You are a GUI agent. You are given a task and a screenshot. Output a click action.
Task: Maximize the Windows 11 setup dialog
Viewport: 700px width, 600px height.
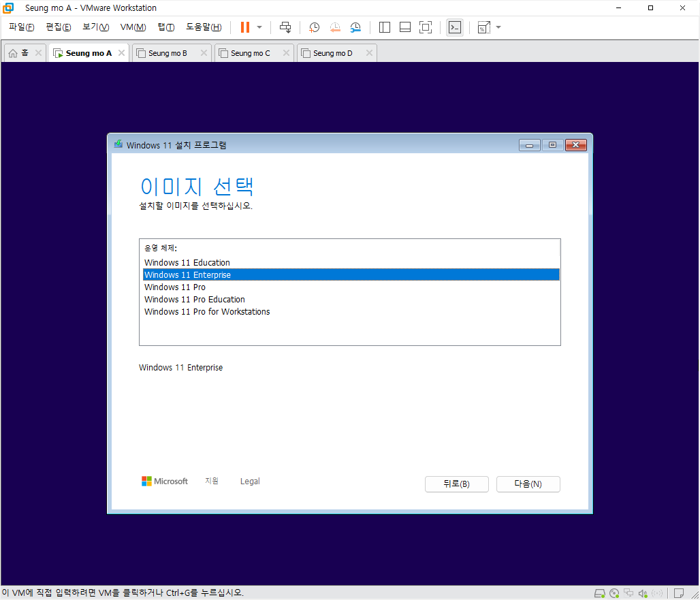[552, 145]
